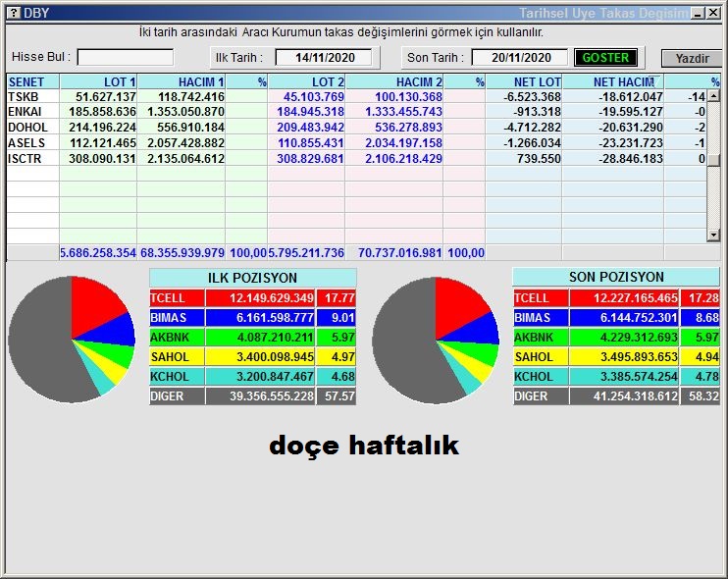The image size is (728, 579).
Task: Click SAHOL in SON POZISYON legend
Action: coord(541,356)
